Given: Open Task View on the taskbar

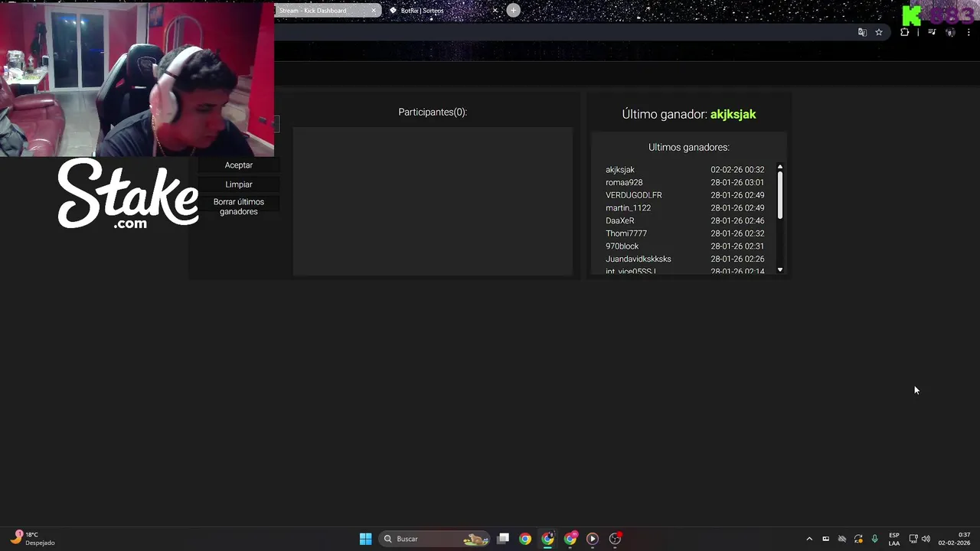Looking at the screenshot, I should [x=503, y=539].
